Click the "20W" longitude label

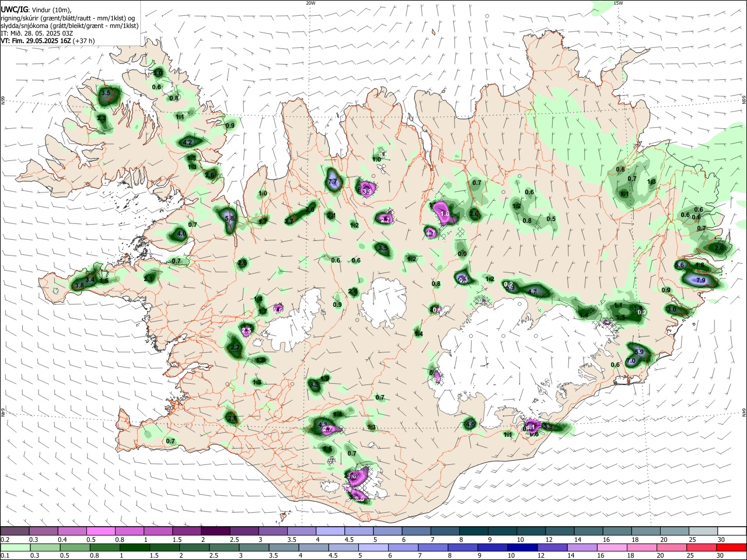point(310,2)
